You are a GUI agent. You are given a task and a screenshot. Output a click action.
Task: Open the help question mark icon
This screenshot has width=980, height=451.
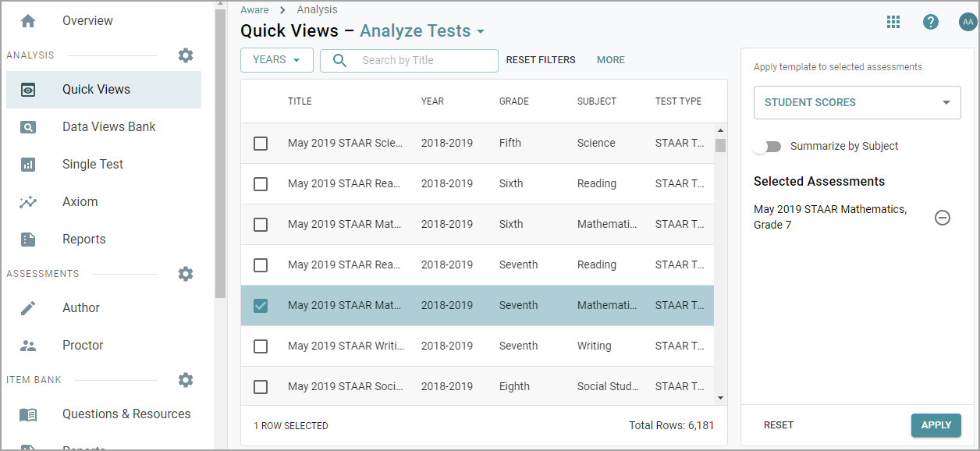pyautogui.click(x=931, y=22)
